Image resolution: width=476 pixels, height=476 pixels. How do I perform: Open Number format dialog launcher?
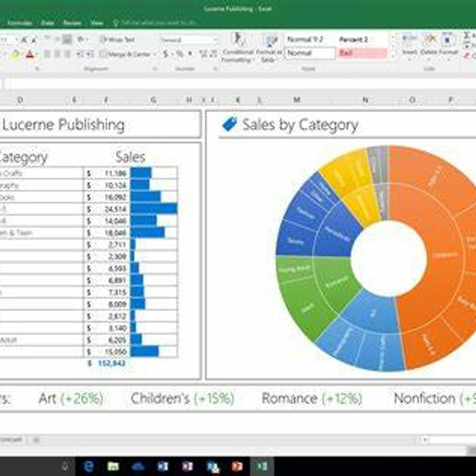coord(216,69)
